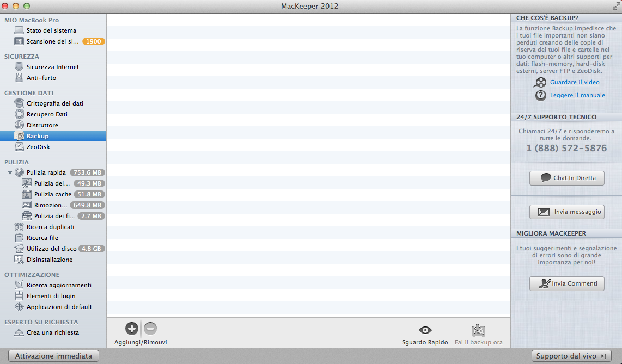This screenshot has height=364, width=622.
Task: Click the question mark manual icon
Action: coord(540,95)
